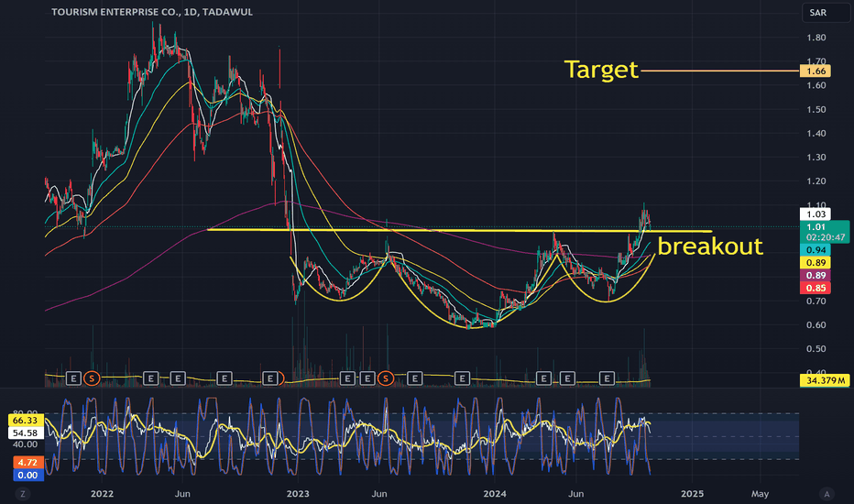Click the white 54.58 indicator value label

25,433
